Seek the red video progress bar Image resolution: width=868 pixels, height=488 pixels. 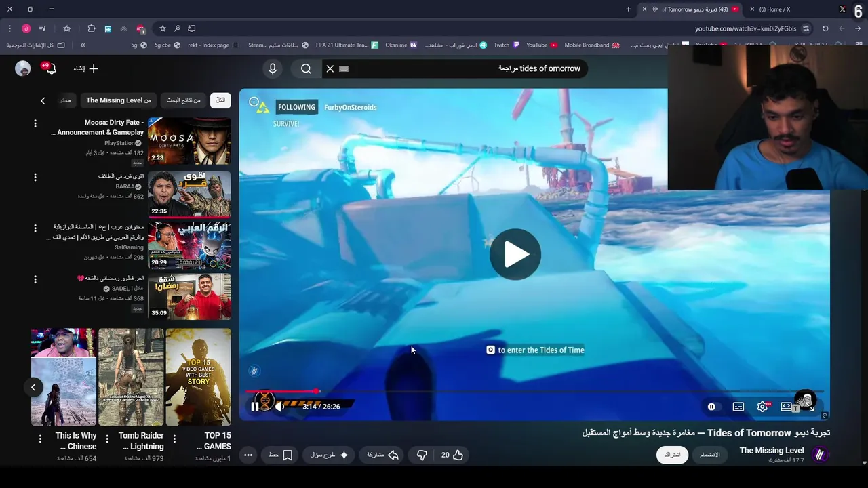tap(534, 391)
